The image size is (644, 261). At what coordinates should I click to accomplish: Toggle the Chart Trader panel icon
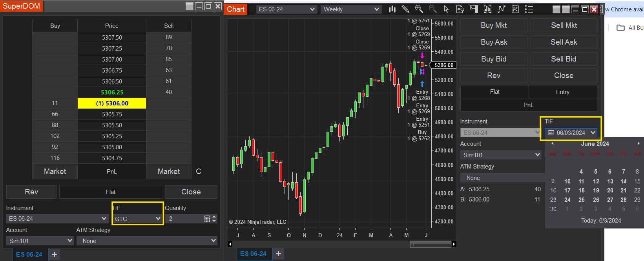point(474,9)
